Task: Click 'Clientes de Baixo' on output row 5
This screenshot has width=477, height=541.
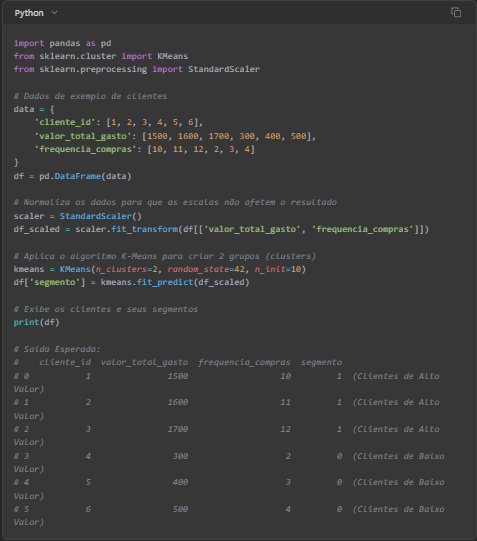Action: [x=401, y=510]
